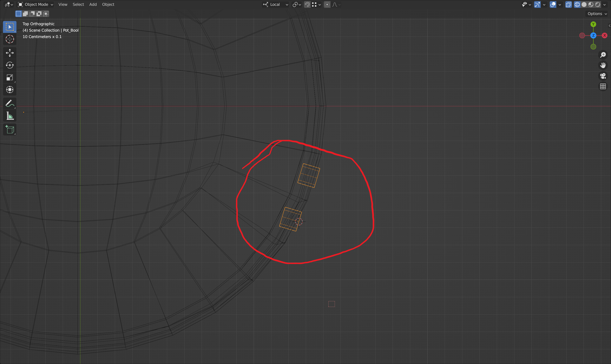Screen dimensions: 611x364
Task: Select the Add Cube tool
Action: coord(10,130)
